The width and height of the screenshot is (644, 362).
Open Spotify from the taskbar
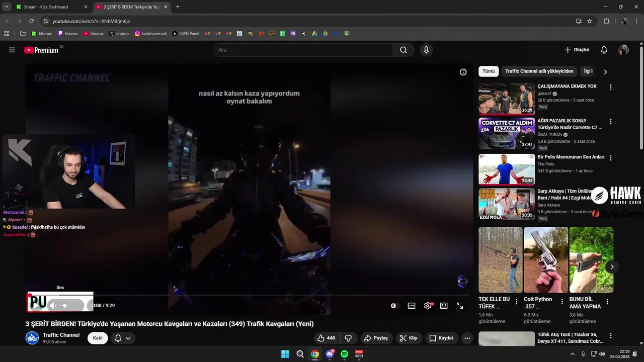(344, 354)
